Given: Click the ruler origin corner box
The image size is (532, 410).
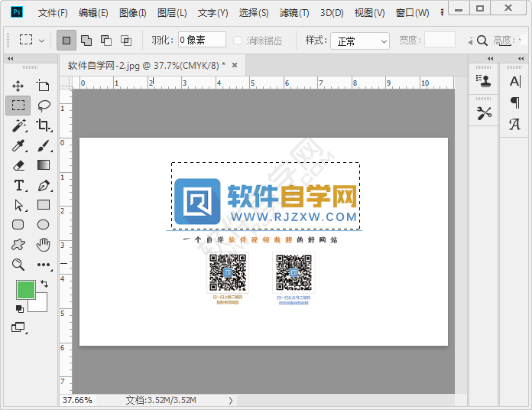Looking at the screenshot, I should point(66,83).
